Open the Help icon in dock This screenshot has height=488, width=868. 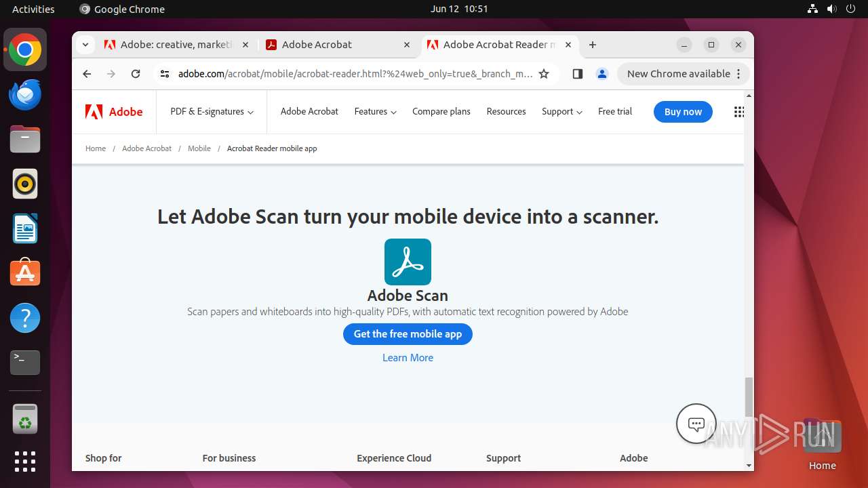(25, 318)
